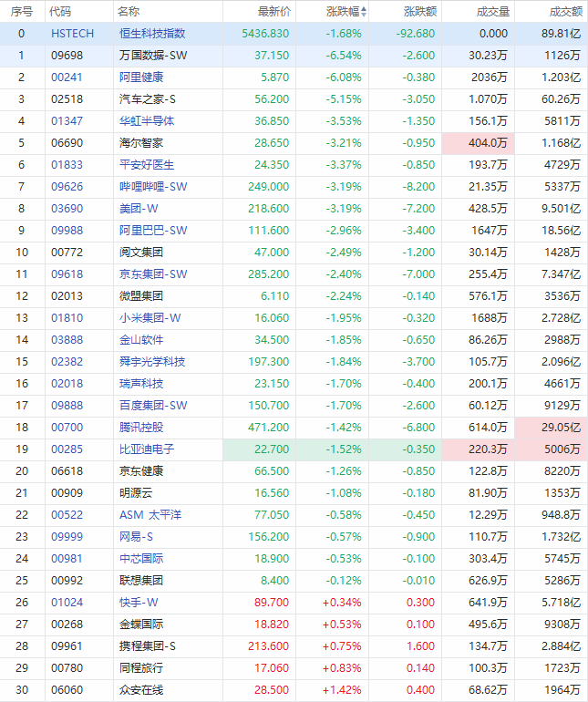Click the 序号 column header

point(22,12)
